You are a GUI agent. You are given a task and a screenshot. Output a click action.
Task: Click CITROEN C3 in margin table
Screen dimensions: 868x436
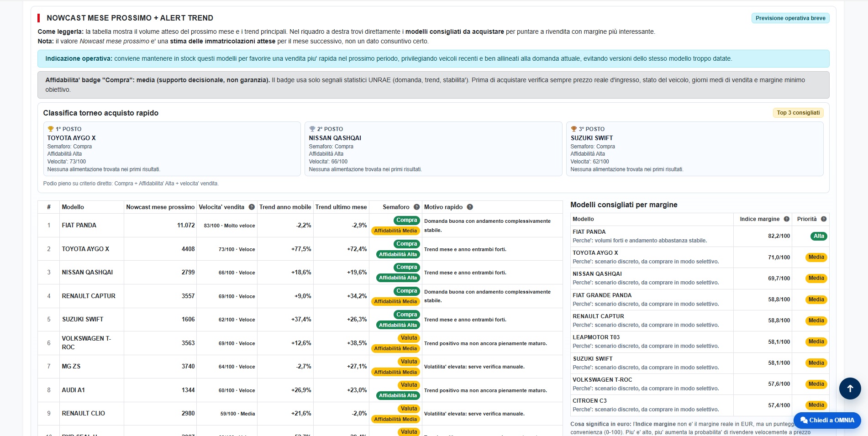[x=589, y=401]
